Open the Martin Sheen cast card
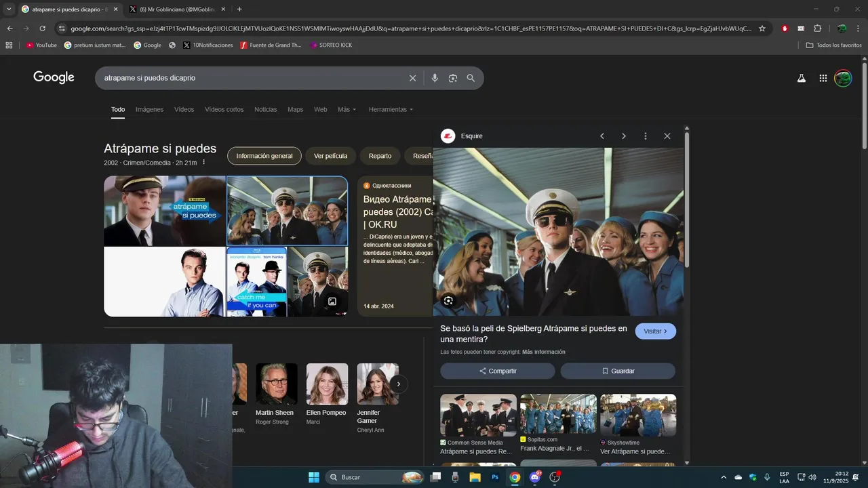Image resolution: width=868 pixels, height=488 pixels. [276, 394]
